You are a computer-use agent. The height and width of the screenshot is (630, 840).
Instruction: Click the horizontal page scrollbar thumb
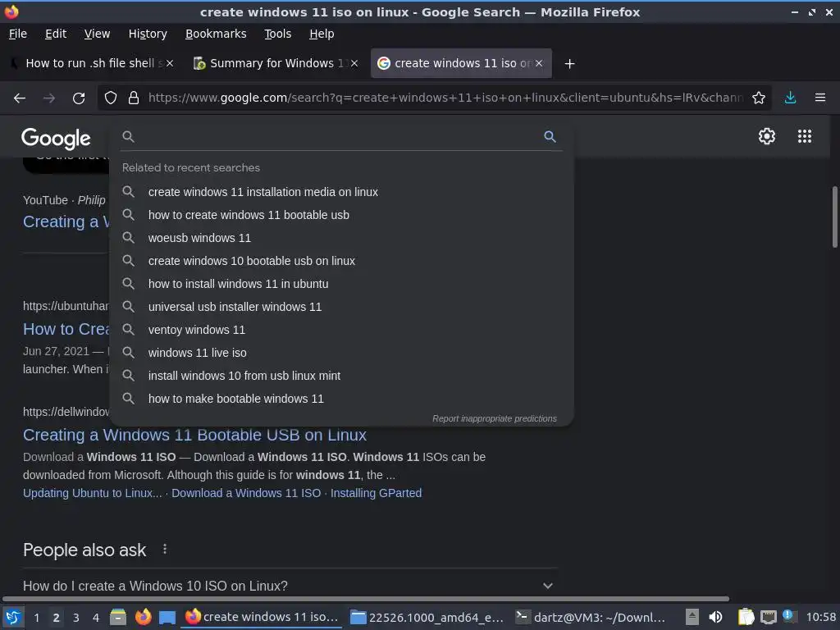click(365, 598)
